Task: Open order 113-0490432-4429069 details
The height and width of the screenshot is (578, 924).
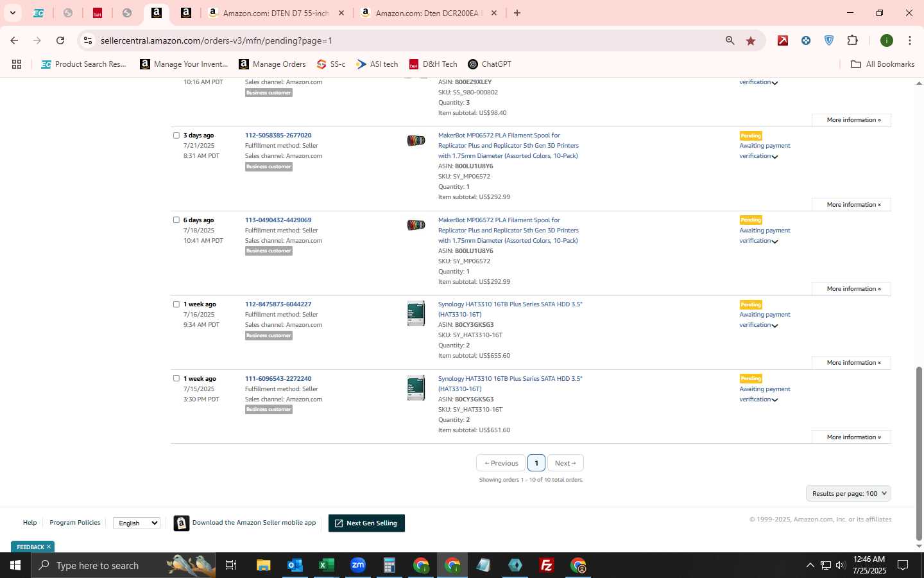Action: [x=278, y=220]
